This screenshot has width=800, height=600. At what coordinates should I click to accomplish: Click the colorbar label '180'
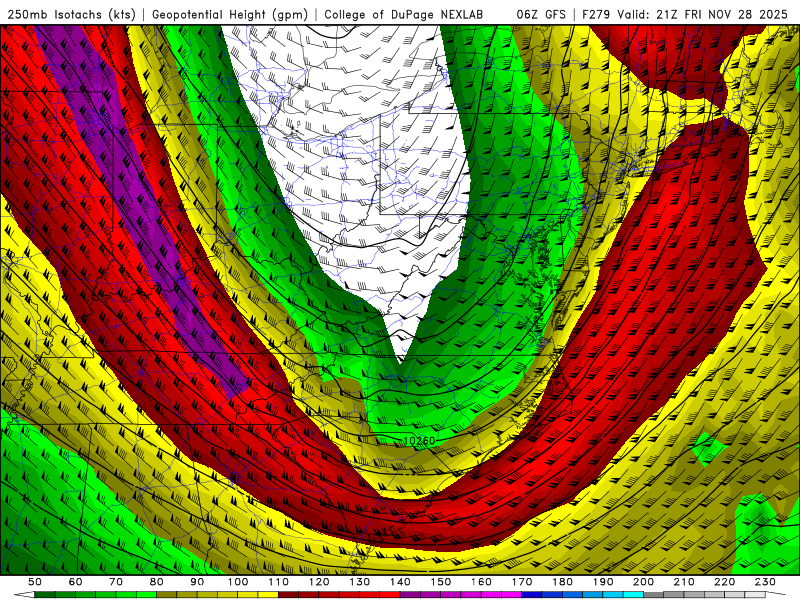[x=562, y=582]
